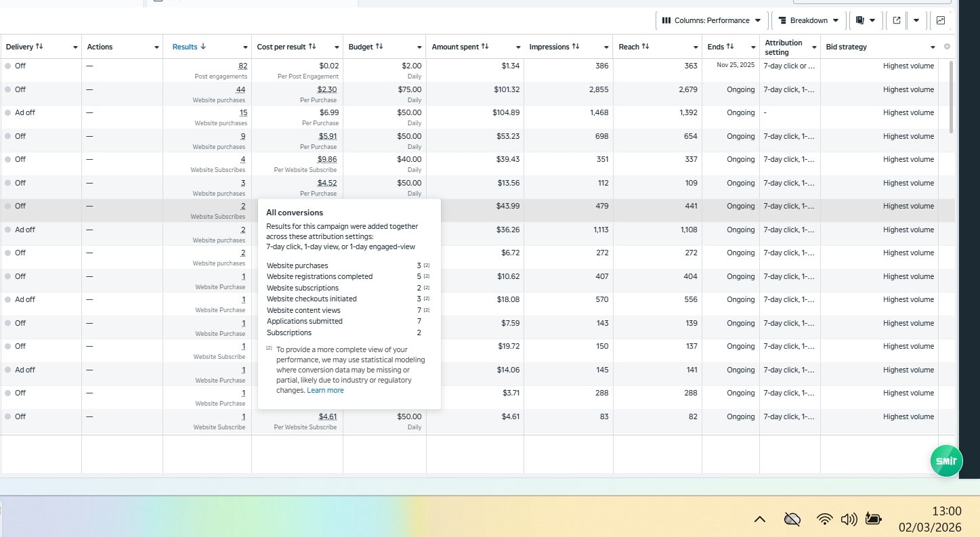Click the 'Website registrations completed' tooltip row
Image resolution: width=980 pixels, height=537 pixels.
pos(348,276)
